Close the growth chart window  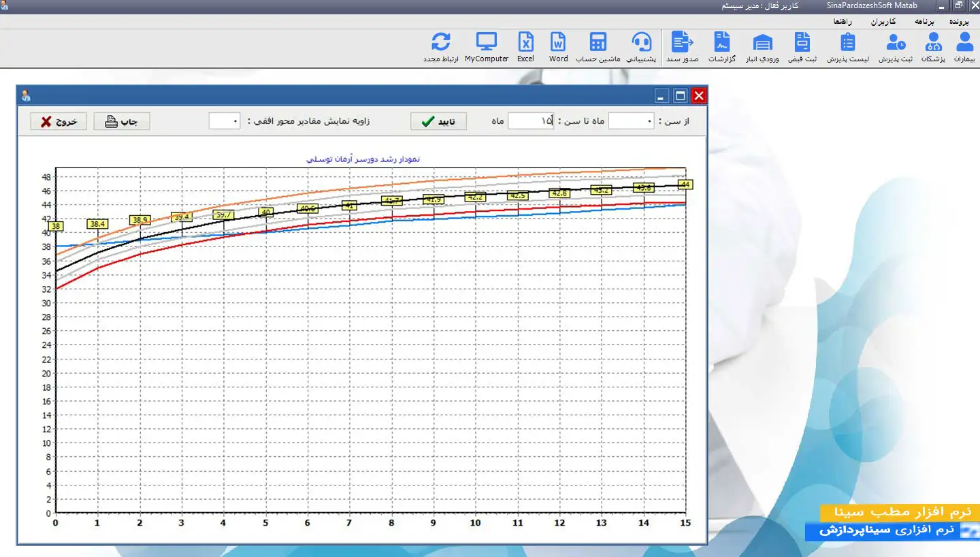(699, 95)
